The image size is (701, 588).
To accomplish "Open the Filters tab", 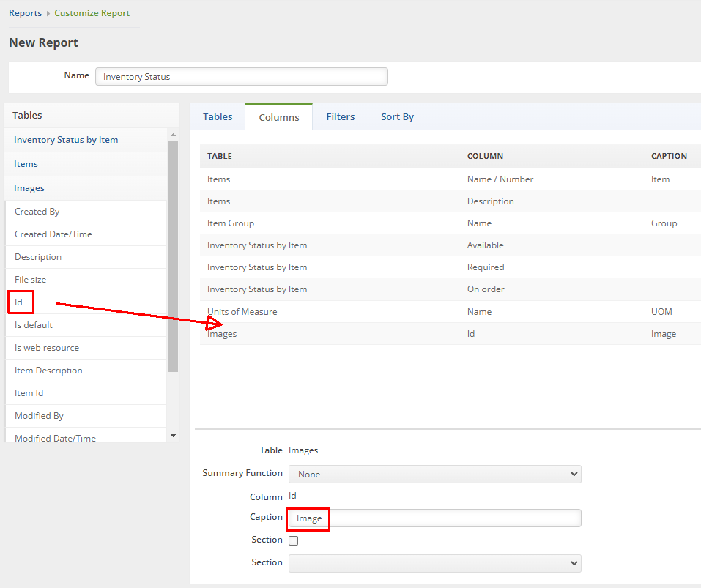I will [341, 116].
